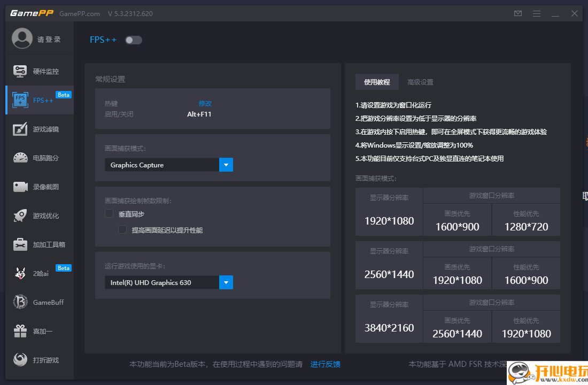Click the Alt+F11 hotkey value
Viewport: 588px width, 385px height.
(199, 114)
